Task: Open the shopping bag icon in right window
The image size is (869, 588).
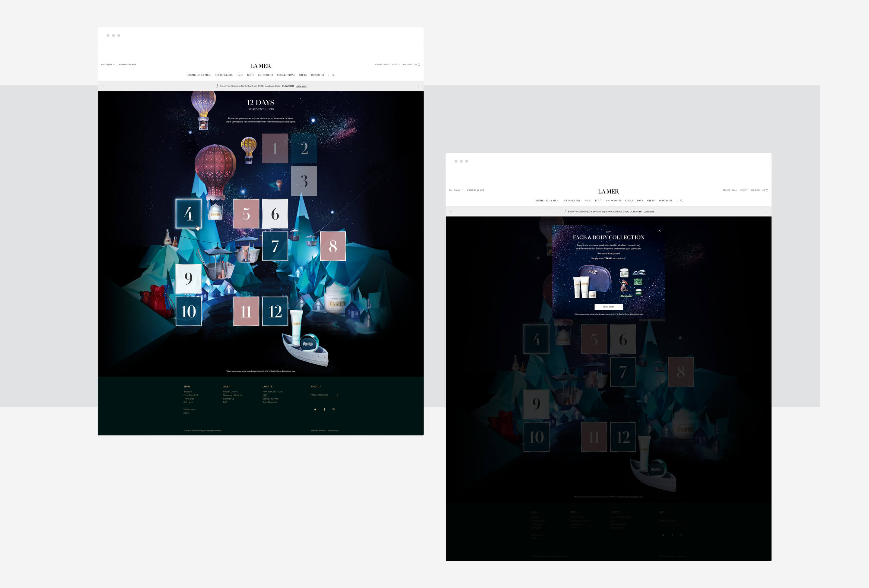Action: [x=766, y=190]
